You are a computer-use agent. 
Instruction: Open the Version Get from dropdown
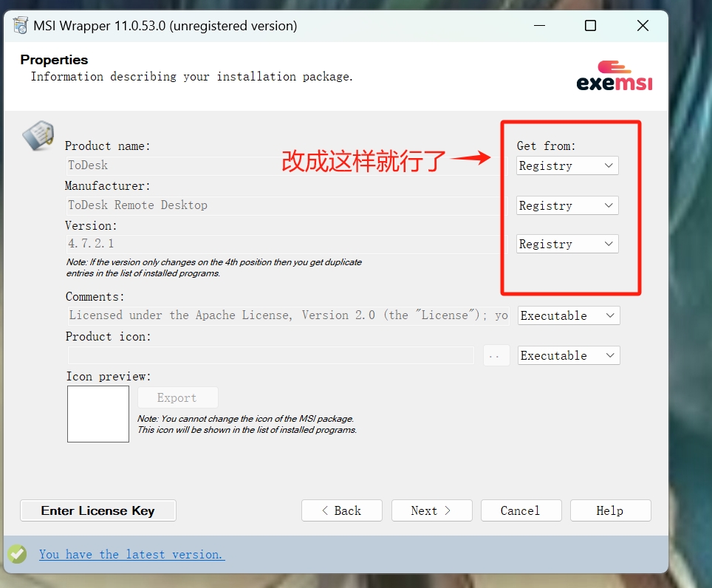point(567,244)
